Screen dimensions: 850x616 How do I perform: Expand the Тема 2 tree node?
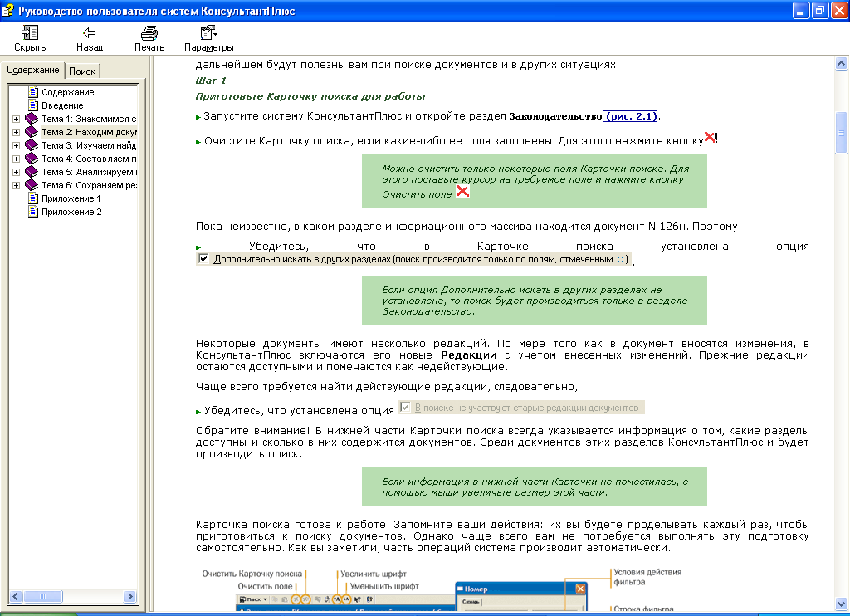(x=17, y=132)
